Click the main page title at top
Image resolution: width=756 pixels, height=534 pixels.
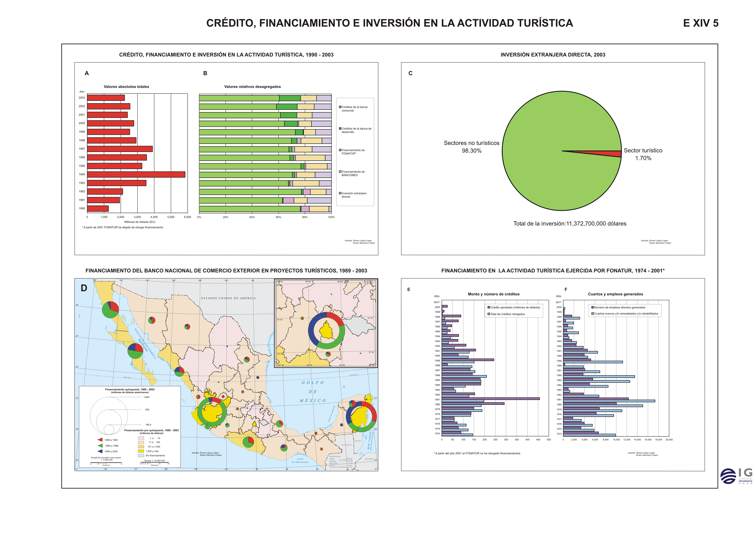coord(390,23)
